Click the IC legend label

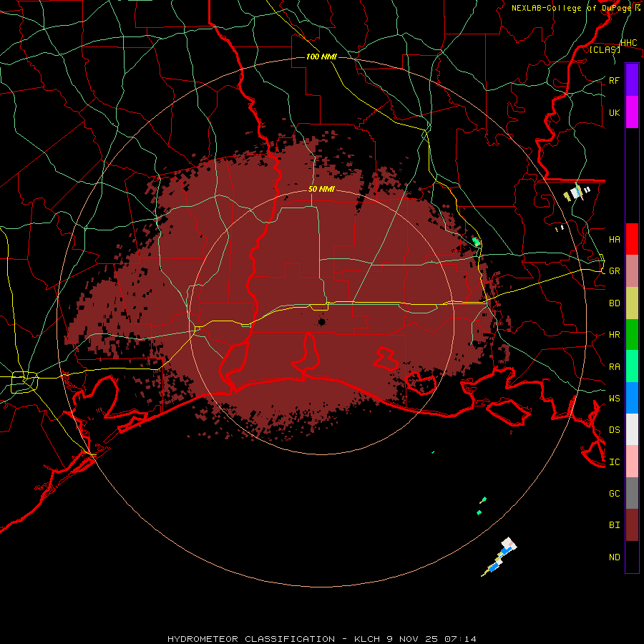pos(614,462)
